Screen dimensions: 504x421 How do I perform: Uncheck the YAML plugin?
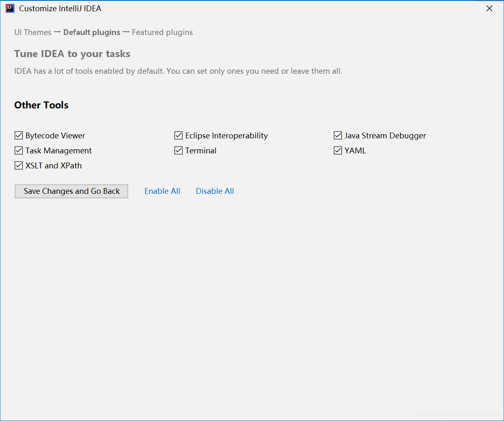point(338,150)
